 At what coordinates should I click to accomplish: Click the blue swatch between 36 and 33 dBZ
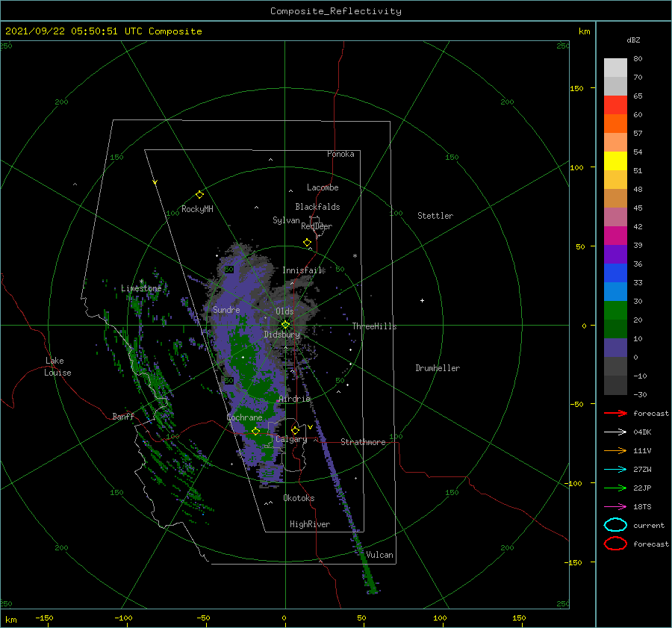coord(615,273)
